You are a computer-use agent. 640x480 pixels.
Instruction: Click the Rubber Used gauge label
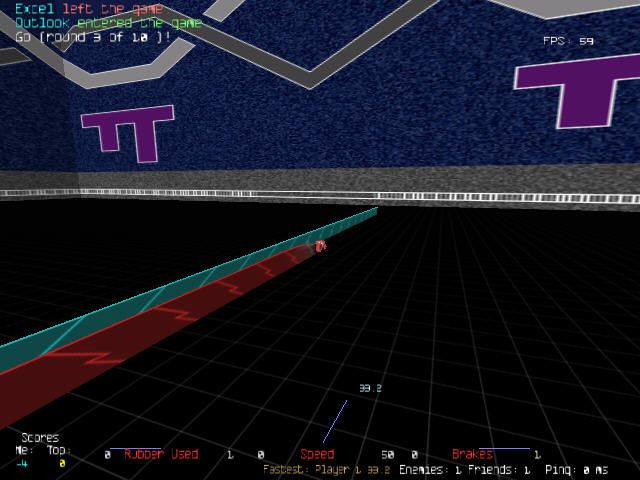tap(161, 454)
